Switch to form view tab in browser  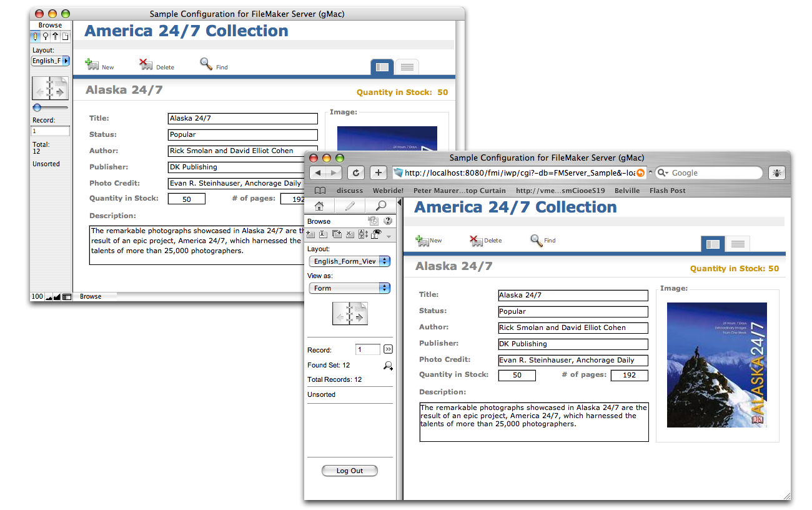[x=713, y=244]
